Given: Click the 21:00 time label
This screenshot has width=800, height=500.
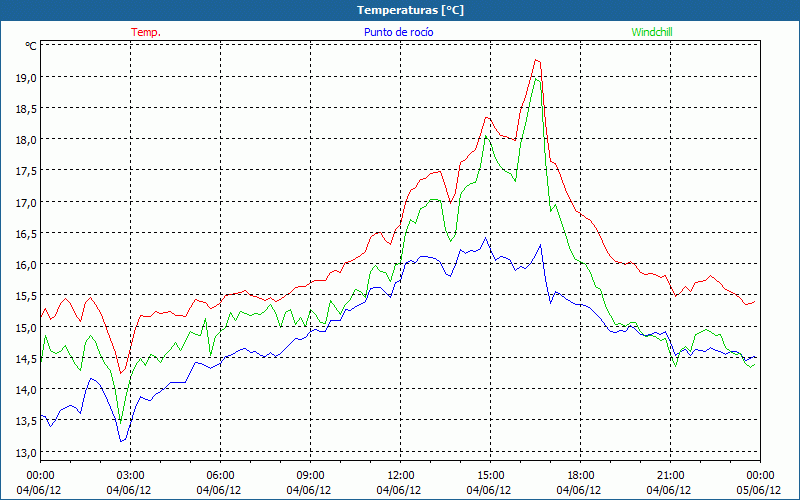Looking at the screenshot, I should [x=670, y=476].
